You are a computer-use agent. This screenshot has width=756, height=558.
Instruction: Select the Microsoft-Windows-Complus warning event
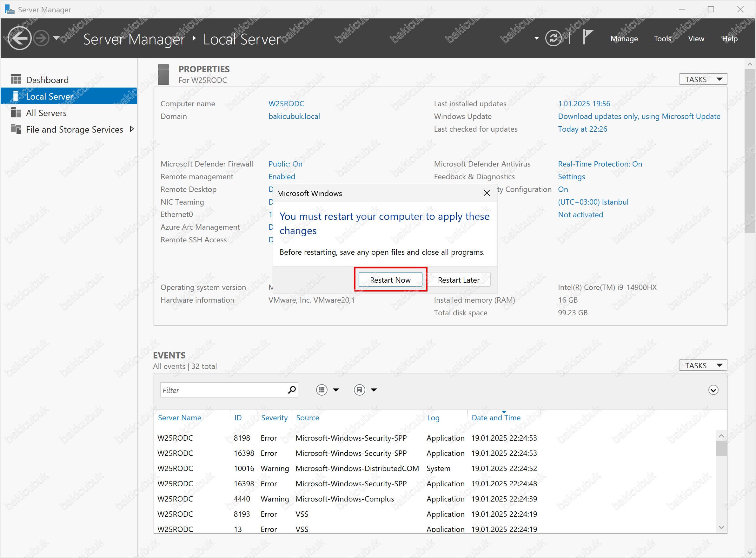pyautogui.click(x=434, y=499)
